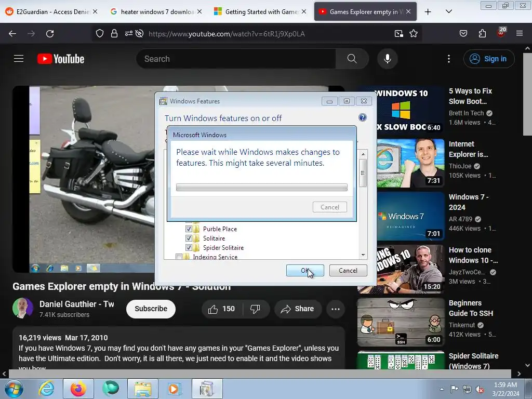The width and height of the screenshot is (532, 399).
Task: Toggle Indexing Service checkbox in video
Action: 179,257
